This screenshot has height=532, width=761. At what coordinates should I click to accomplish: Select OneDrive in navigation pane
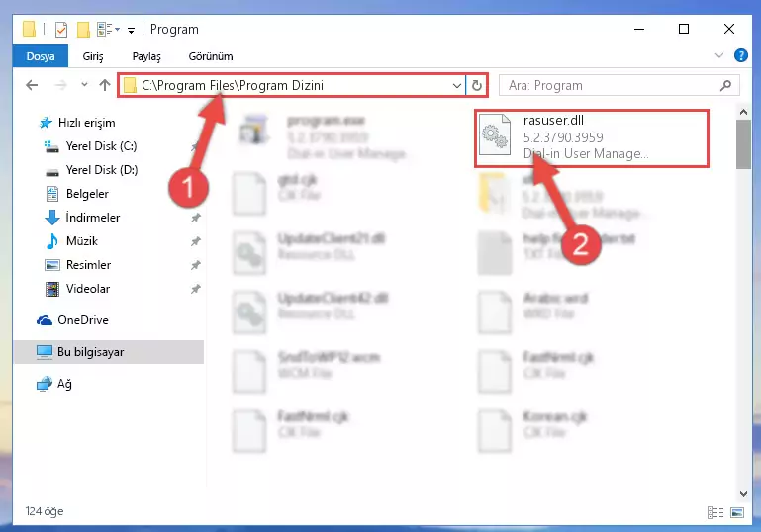point(82,320)
